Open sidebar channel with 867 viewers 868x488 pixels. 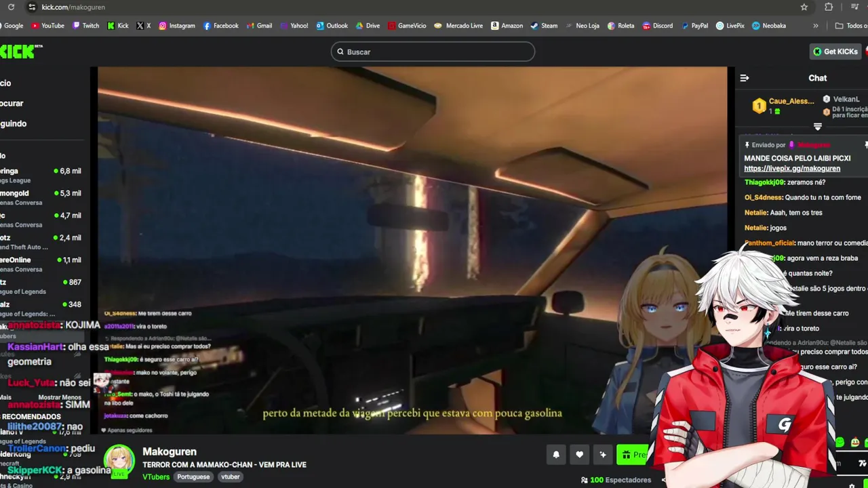click(41, 287)
